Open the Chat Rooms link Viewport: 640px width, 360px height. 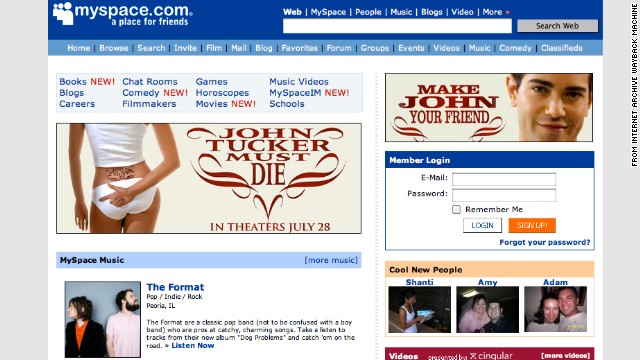(150, 82)
